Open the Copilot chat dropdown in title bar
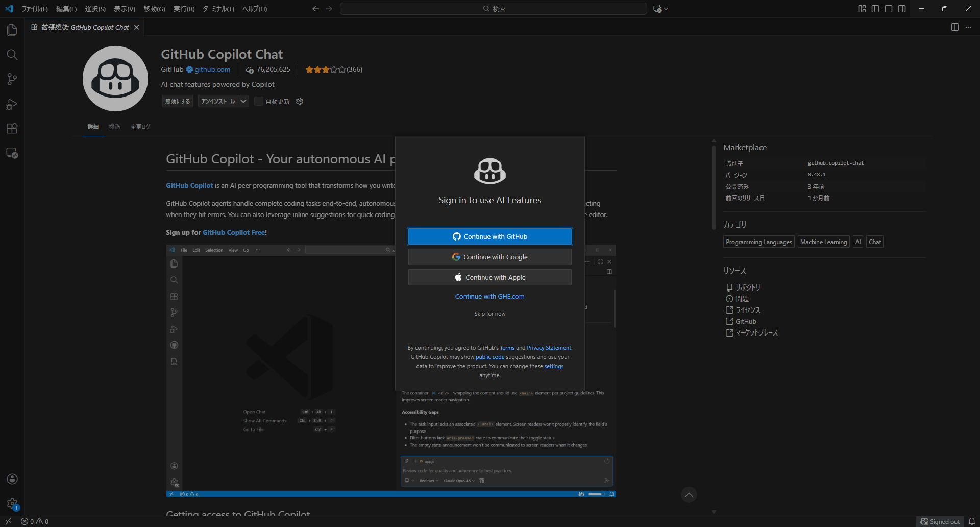The height and width of the screenshot is (527, 980). [x=660, y=9]
